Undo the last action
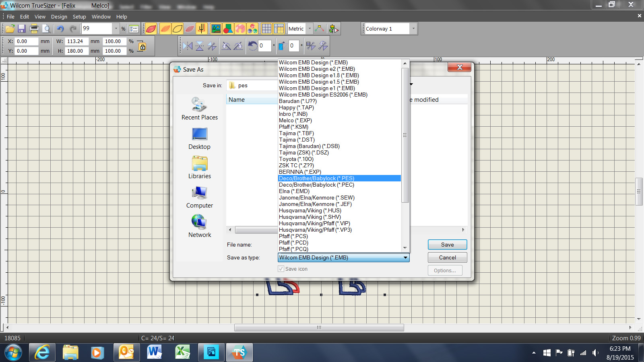 click(60, 29)
